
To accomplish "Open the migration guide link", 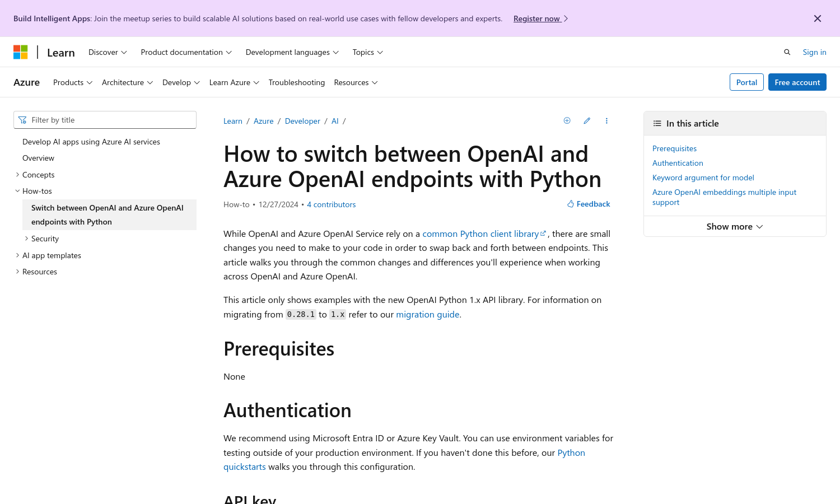I will pos(427,315).
